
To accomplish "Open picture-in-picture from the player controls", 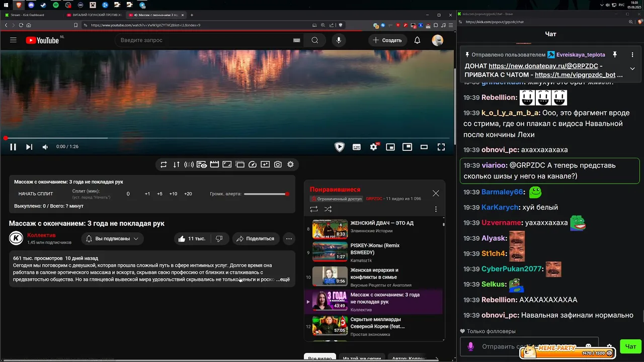I will (x=407, y=147).
